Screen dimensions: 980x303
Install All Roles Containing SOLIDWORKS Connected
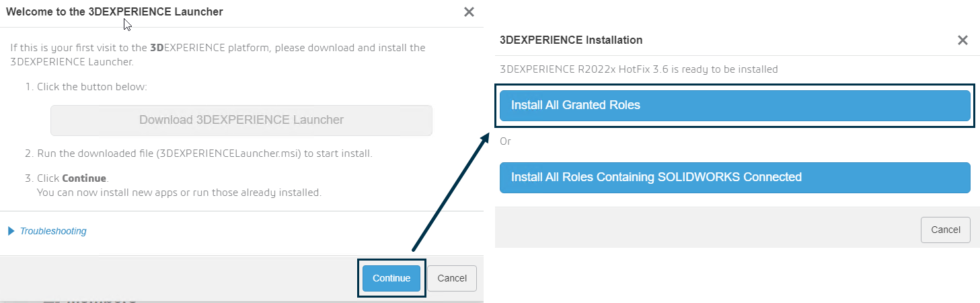pos(735,177)
